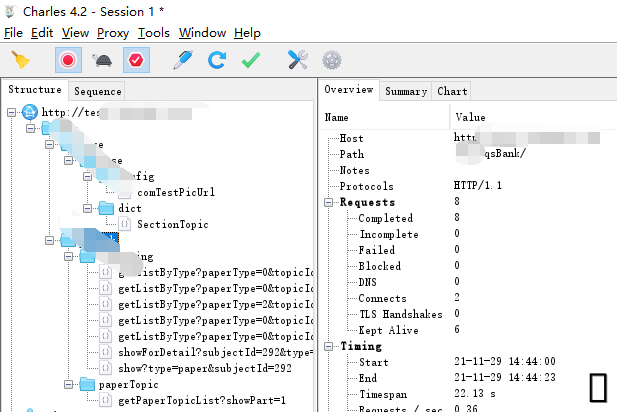Click icon beside show?type=paper request

point(105,368)
